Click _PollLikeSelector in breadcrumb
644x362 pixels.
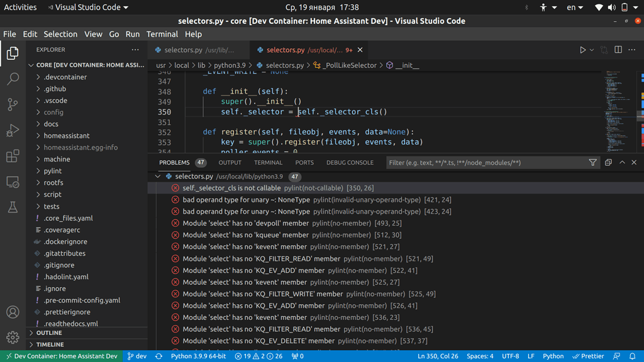pyautogui.click(x=350, y=65)
